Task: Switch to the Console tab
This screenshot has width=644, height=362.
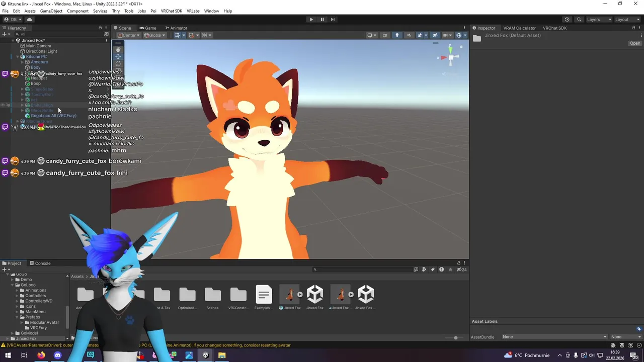Action: click(x=40, y=263)
